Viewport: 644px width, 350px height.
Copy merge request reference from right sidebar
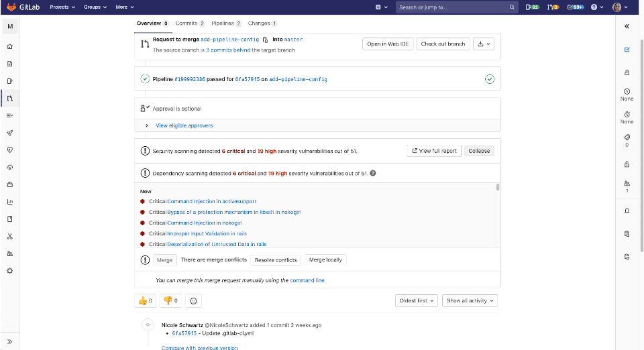click(x=627, y=233)
